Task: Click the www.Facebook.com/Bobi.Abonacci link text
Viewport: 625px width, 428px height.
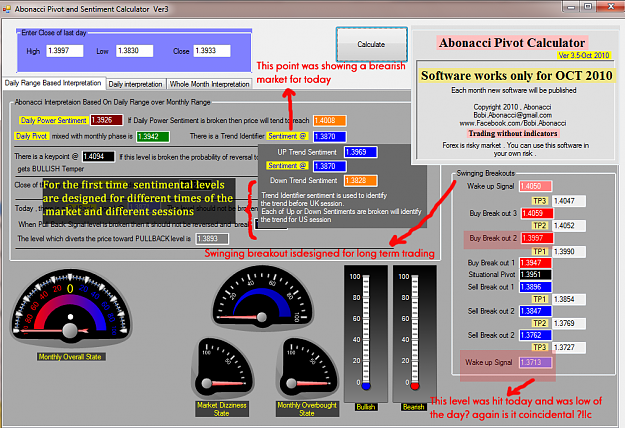Action: coord(513,123)
